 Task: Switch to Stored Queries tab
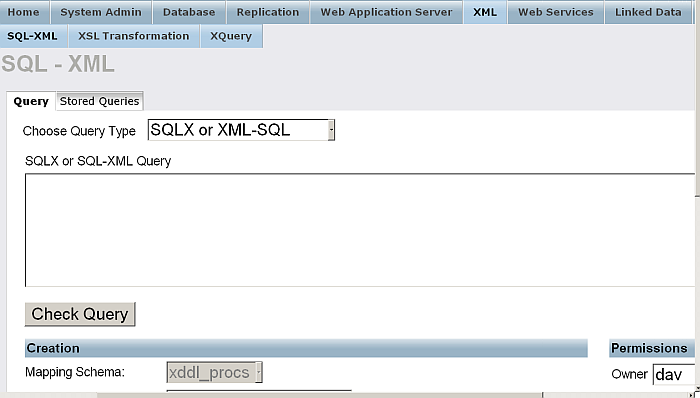[x=100, y=101]
